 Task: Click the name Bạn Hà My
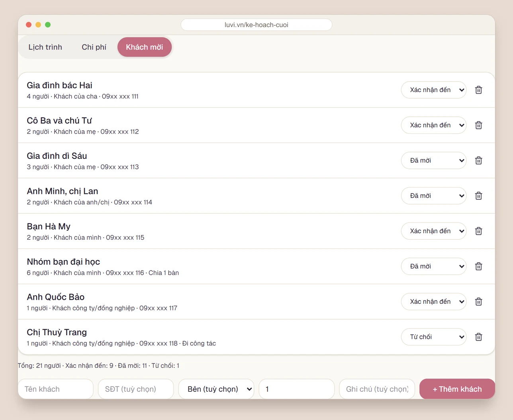point(49,227)
